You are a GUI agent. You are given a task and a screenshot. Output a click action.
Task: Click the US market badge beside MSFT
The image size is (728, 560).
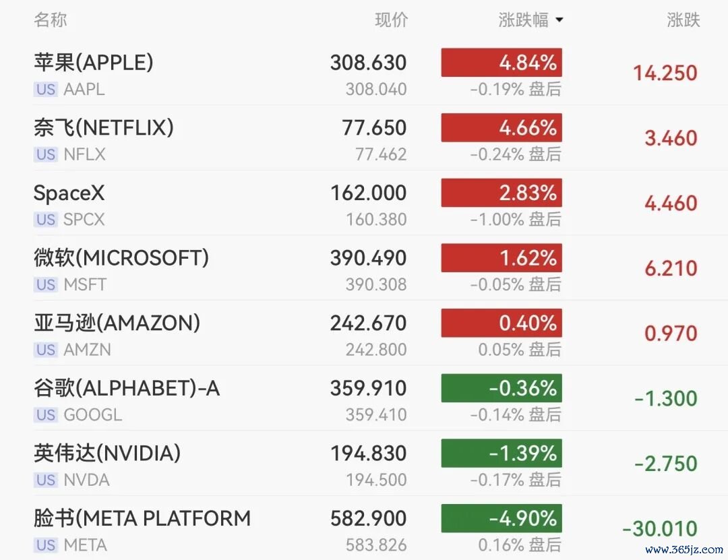pos(46,284)
